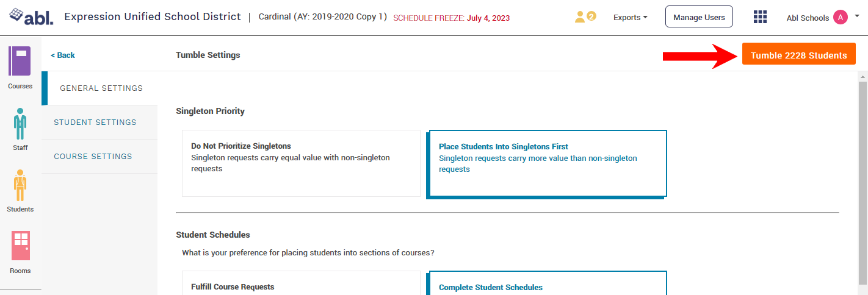Click the Manage Users button
Image resolution: width=868 pixels, height=295 pixels.
click(x=699, y=17)
